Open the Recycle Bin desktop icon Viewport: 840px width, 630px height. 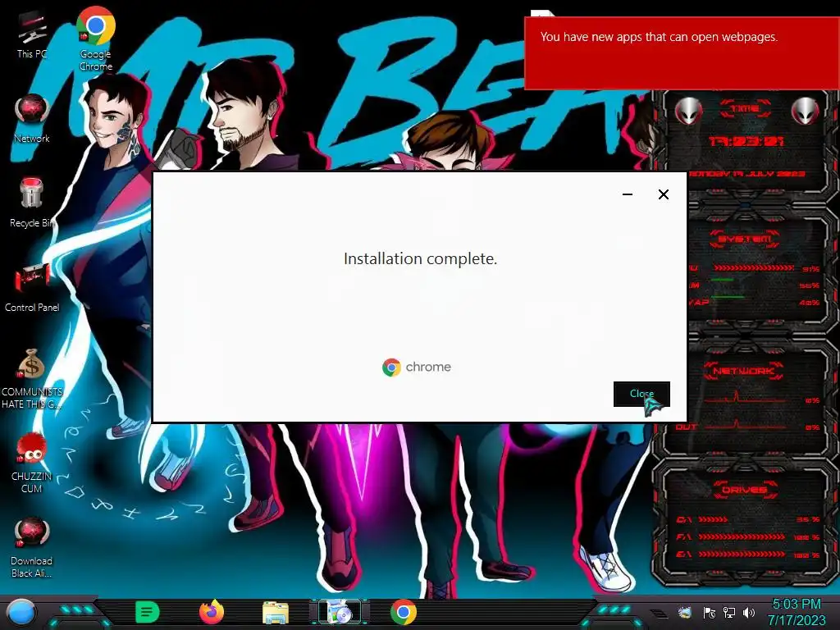point(32,203)
